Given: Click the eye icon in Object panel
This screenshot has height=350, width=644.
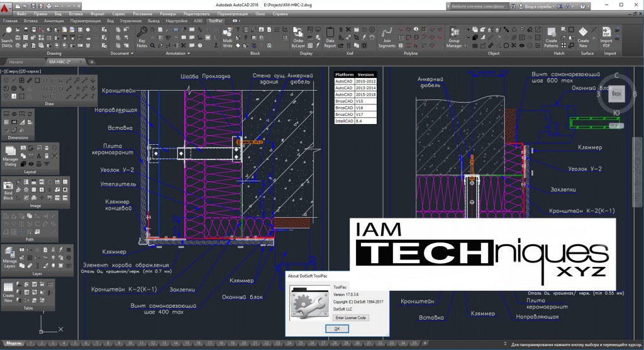Looking at the screenshot, I should pos(521,46).
